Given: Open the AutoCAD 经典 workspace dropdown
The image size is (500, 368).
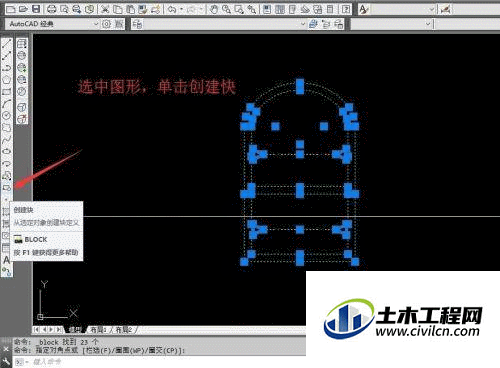Looking at the screenshot, I should pyautogui.click(x=96, y=24).
